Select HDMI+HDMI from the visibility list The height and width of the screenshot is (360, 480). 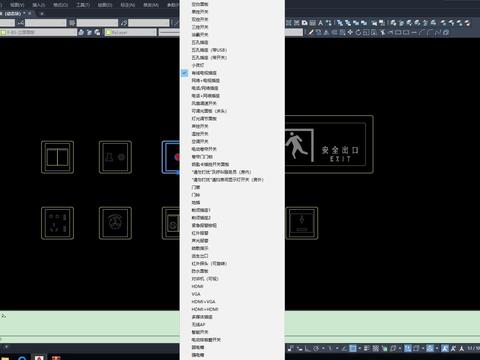click(x=205, y=309)
